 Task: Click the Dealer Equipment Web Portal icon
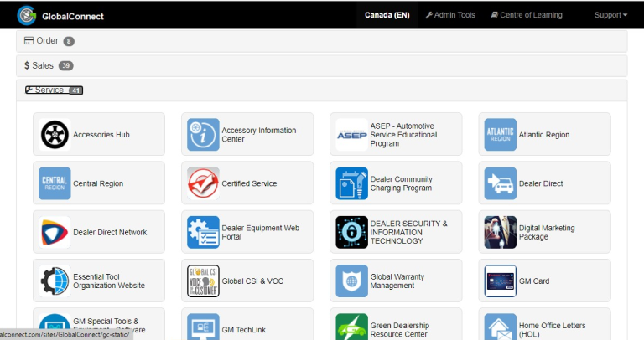pyautogui.click(x=203, y=232)
